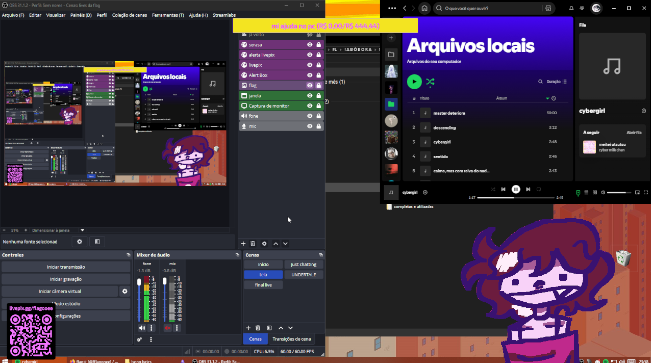Remove selected source with trash icon

tap(253, 244)
